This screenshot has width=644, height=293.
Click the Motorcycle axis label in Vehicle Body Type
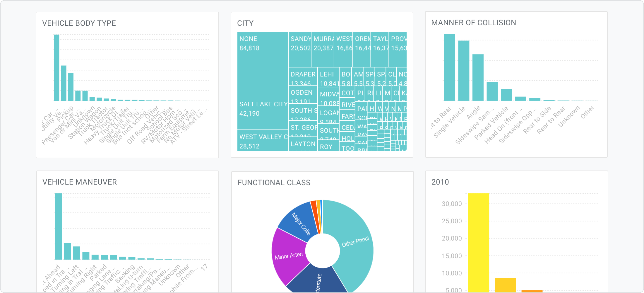103,119
